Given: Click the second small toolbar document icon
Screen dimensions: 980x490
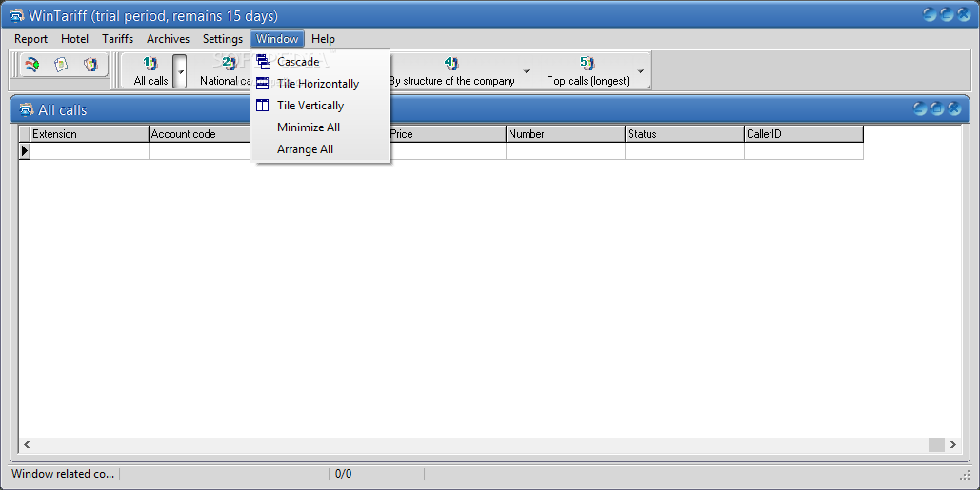Looking at the screenshot, I should 61,65.
